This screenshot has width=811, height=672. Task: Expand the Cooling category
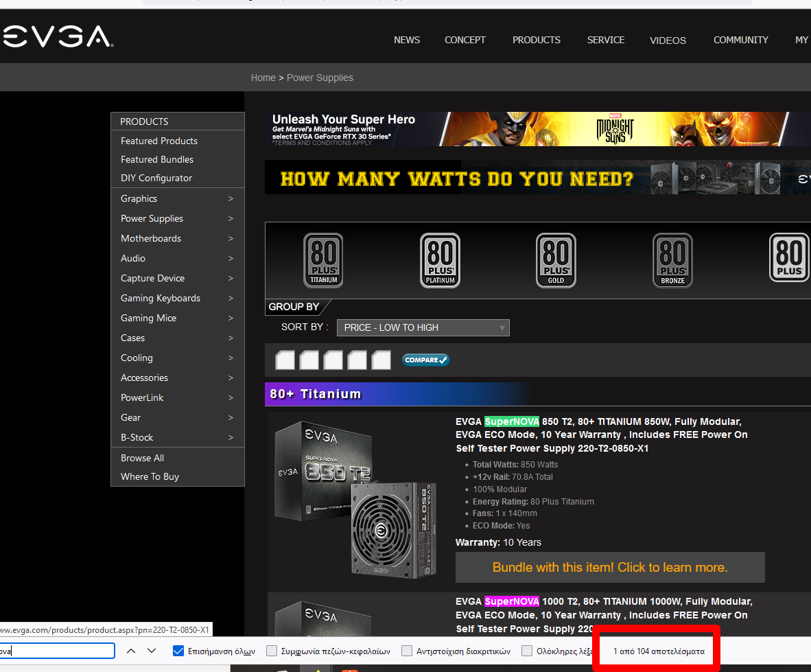tap(178, 358)
